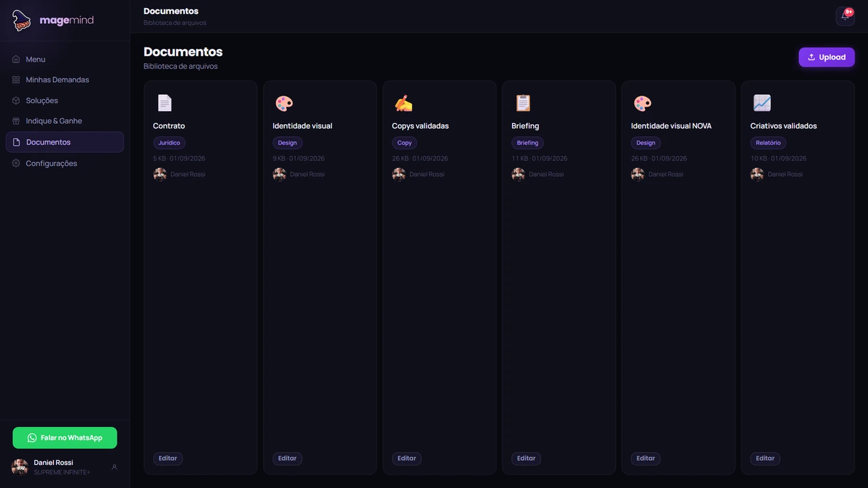Image resolution: width=868 pixels, height=488 pixels.
Task: Click the SUPREME INFINITE+ plan label
Action: [x=62, y=472]
